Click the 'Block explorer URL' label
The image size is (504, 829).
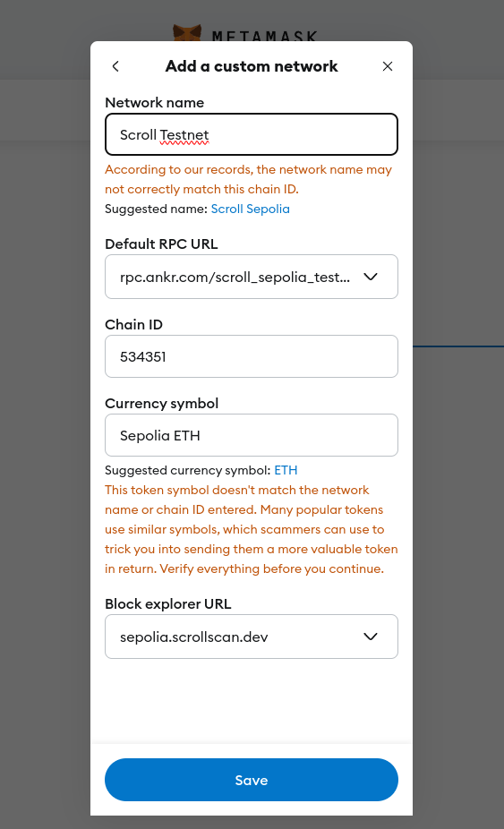(x=168, y=603)
